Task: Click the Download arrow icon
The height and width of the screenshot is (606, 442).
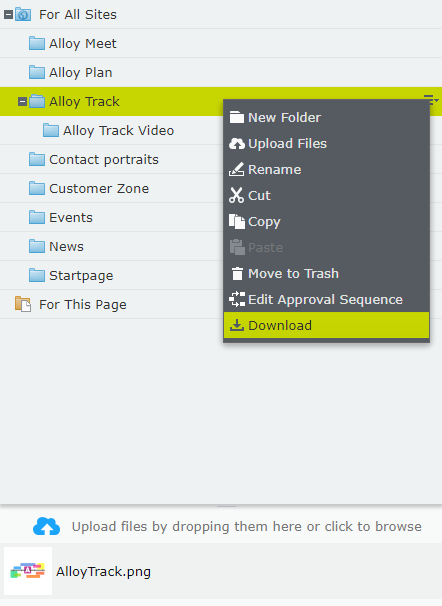Action: [x=236, y=325]
